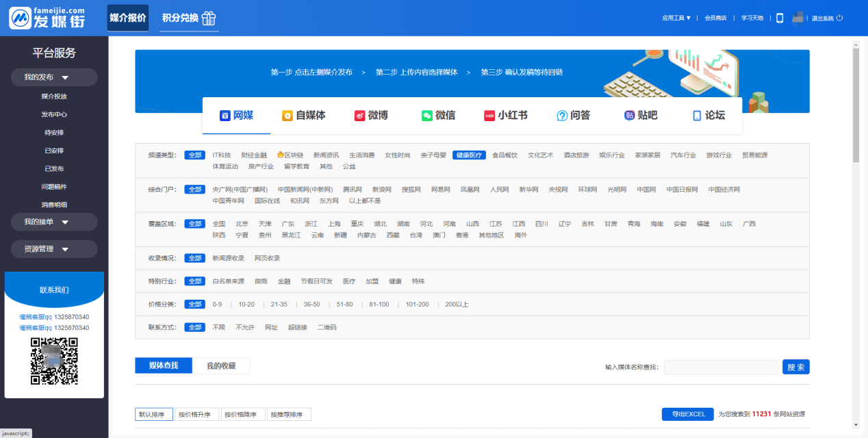Image resolution: width=868 pixels, height=438 pixels.
Task: Select the 微信 tab icon
Action: [427, 116]
